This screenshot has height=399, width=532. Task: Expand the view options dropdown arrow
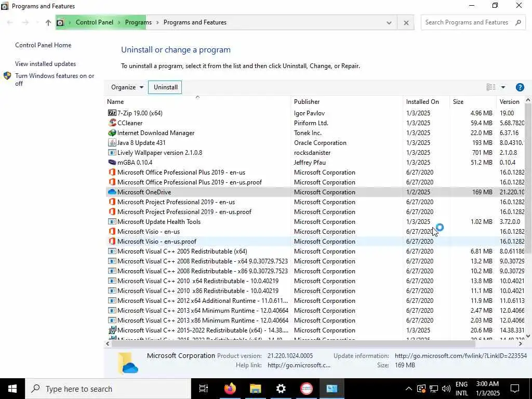[x=503, y=87]
